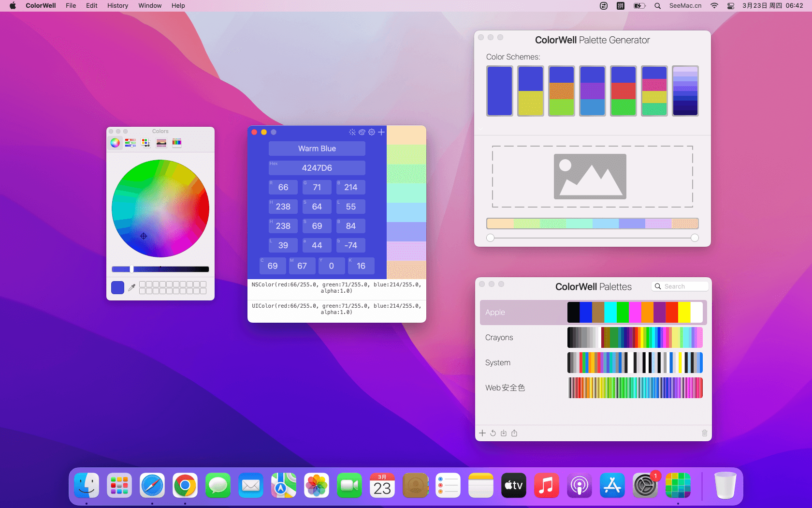Click the magic wand sparkle icon
The image size is (812, 508).
[352, 132]
